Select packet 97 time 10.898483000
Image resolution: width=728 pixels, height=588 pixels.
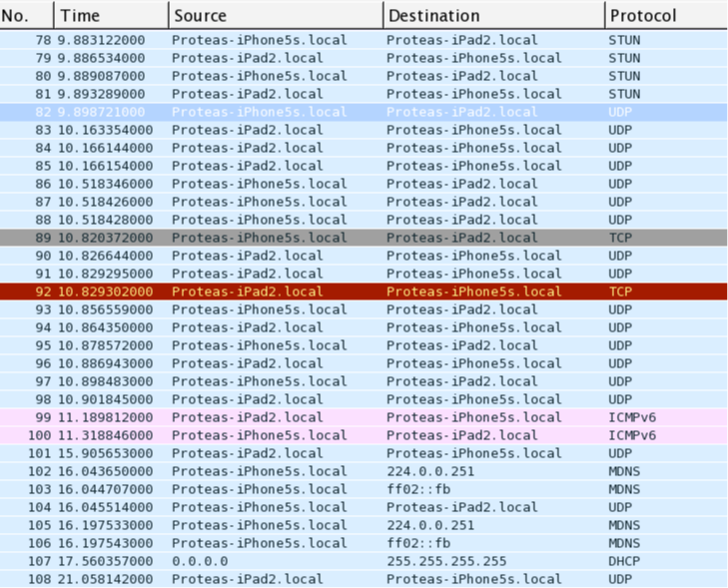(106, 382)
